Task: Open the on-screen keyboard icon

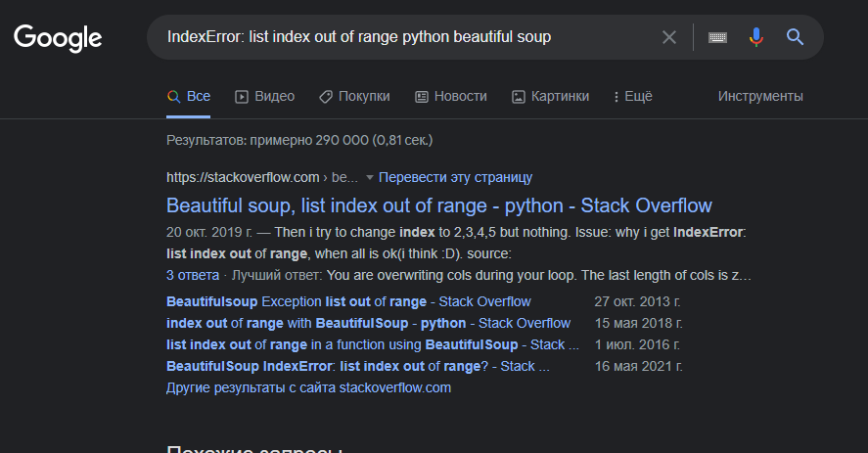Action: pyautogui.click(x=717, y=37)
